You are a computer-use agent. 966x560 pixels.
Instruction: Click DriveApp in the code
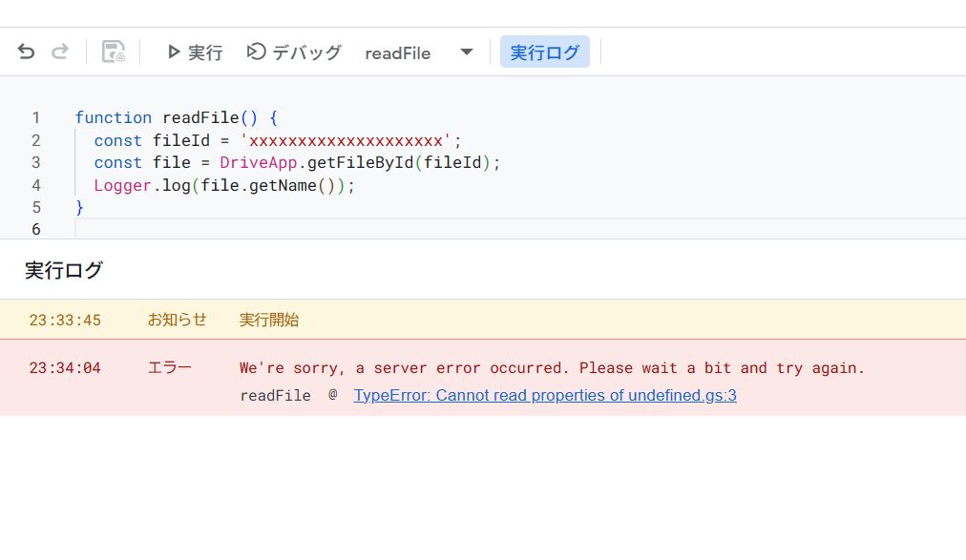[x=258, y=163]
